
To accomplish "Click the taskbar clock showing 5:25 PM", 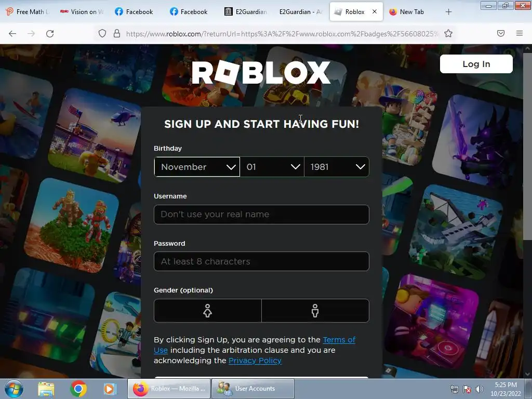I will [x=506, y=389].
